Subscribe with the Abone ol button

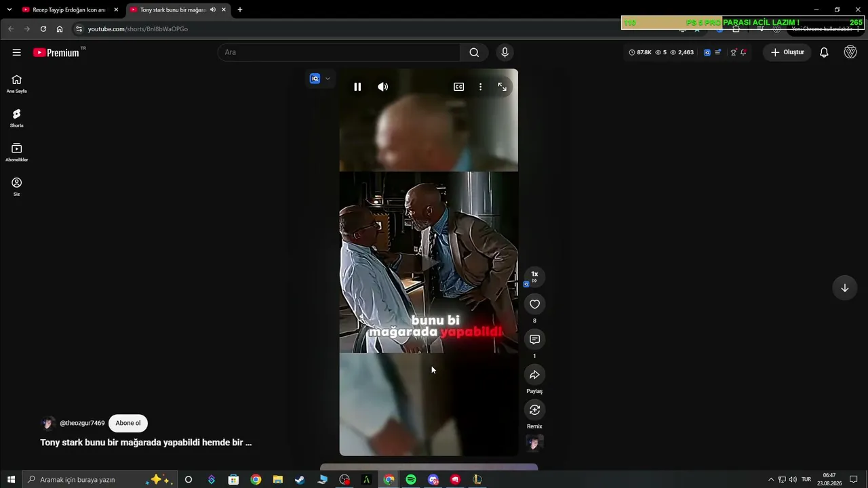(x=128, y=423)
